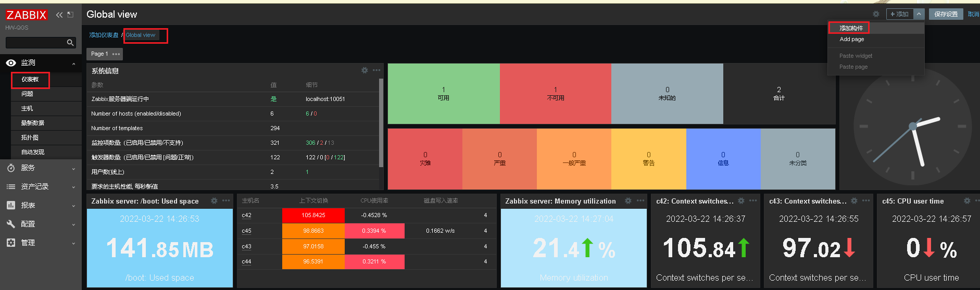Follow the 添加仪表盘 breadcrumb link
The image size is (980, 290).
[104, 35]
